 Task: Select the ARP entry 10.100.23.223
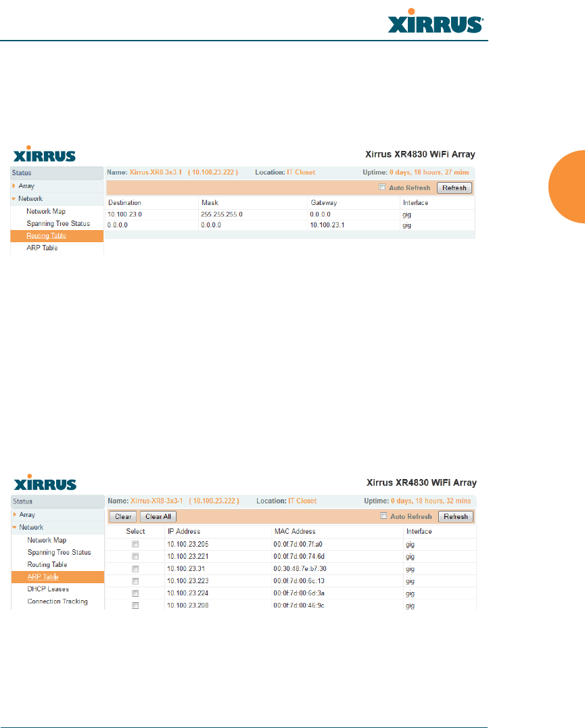[x=135, y=581]
